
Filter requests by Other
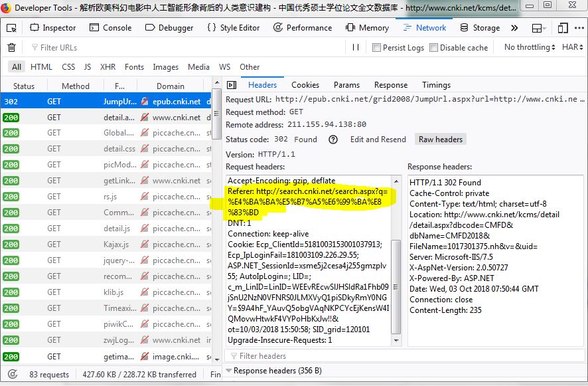pyautogui.click(x=250, y=67)
